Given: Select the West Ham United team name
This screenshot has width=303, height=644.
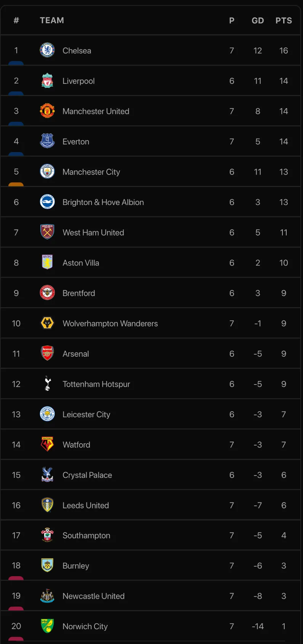Looking at the screenshot, I should click(93, 232).
